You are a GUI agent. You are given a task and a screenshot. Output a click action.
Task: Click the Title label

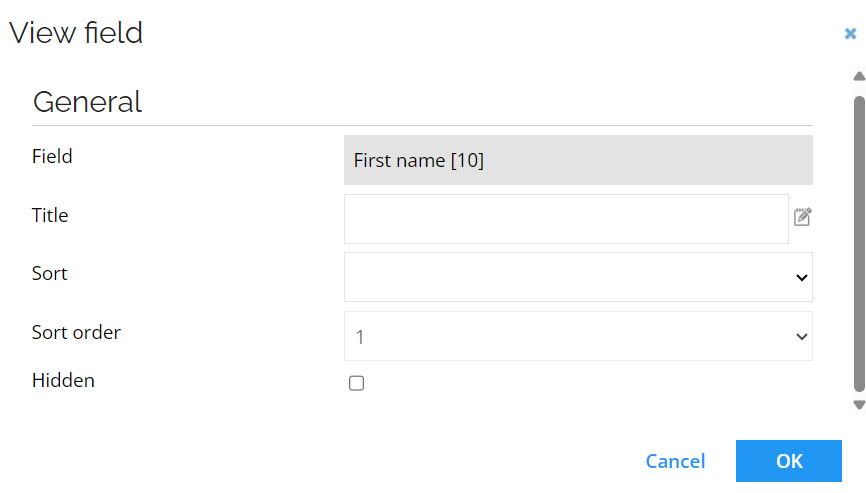click(50, 215)
